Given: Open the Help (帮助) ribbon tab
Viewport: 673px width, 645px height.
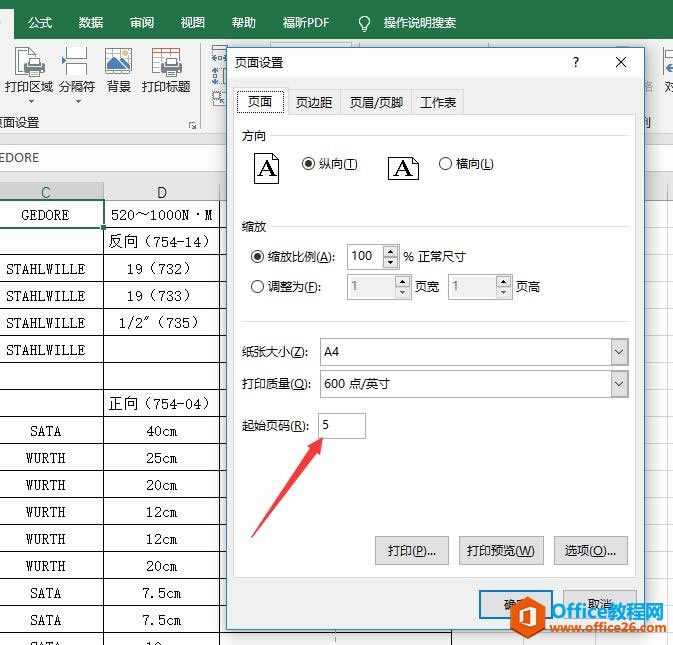Looking at the screenshot, I should click(243, 23).
